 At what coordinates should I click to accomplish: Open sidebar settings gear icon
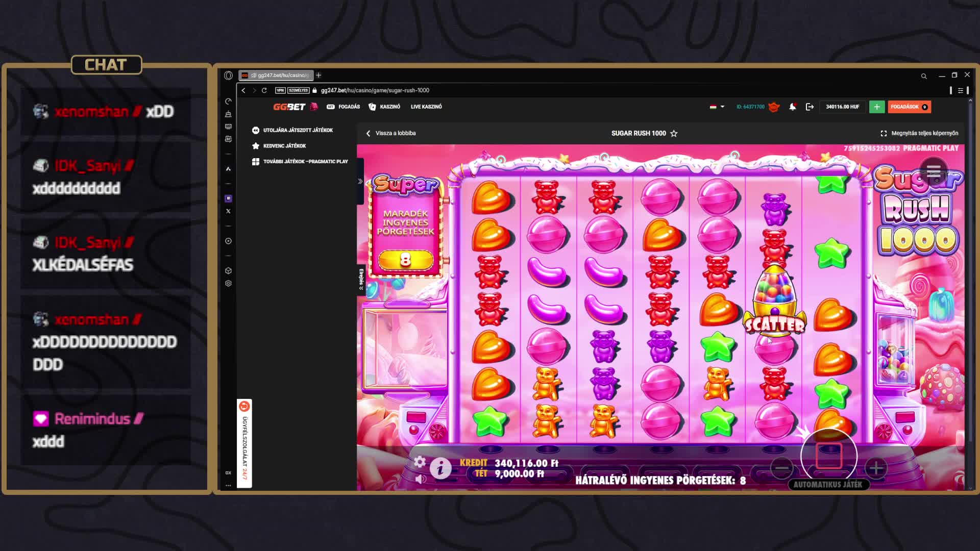[228, 283]
